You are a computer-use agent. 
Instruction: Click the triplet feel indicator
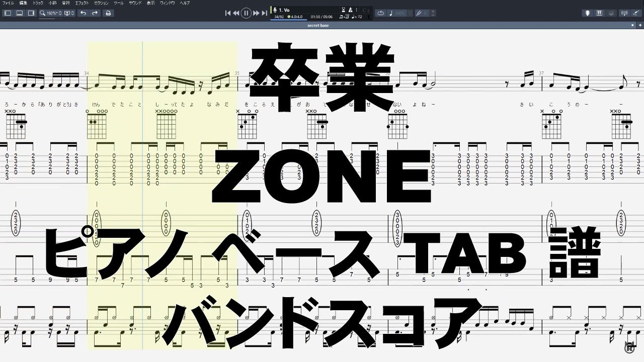(344, 17)
